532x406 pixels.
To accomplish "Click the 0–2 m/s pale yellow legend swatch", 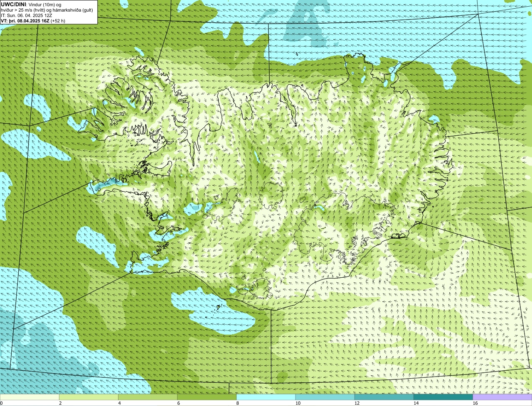I will tap(30, 397).
